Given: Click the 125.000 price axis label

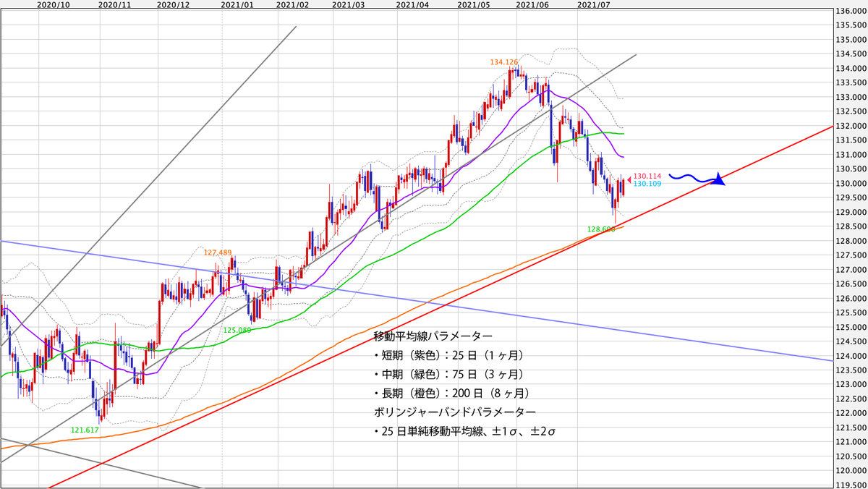Looking at the screenshot, I should click(x=851, y=327).
